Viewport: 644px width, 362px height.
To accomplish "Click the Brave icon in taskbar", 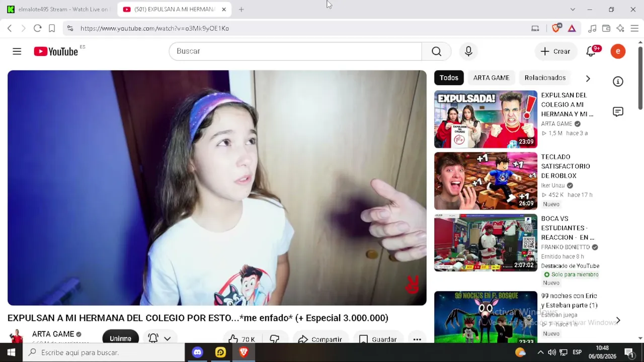I will [x=244, y=352].
